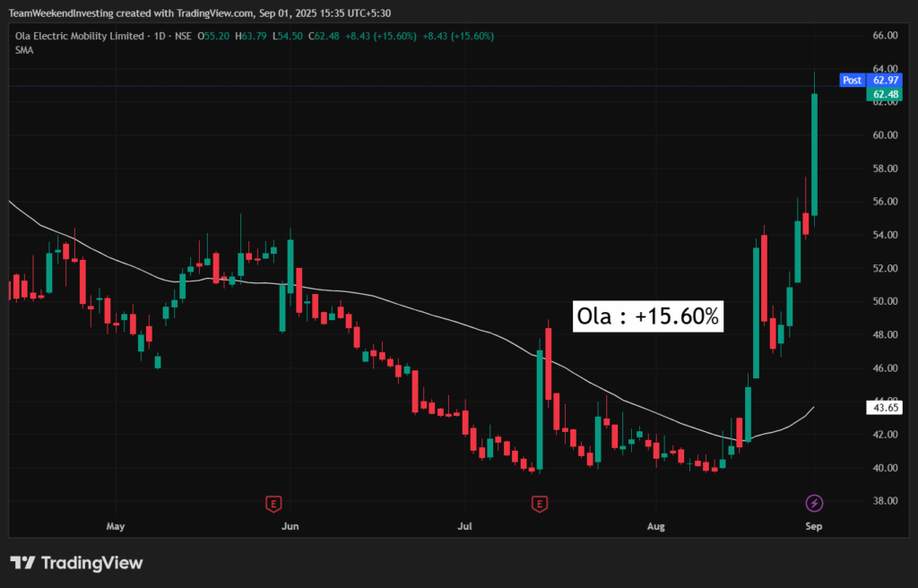
Task: Click the 62.97 post-market price label
Action: [885, 81]
